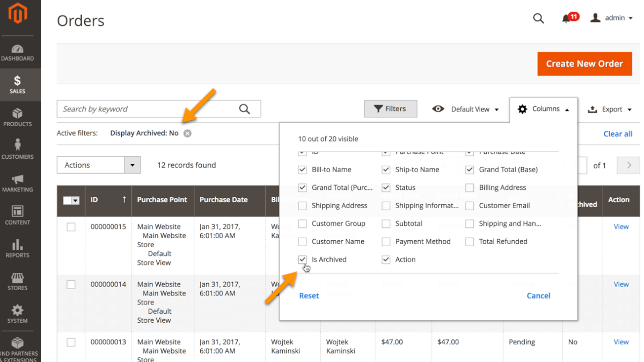The image size is (644, 362).
Task: Open the Export dropdown
Action: [605, 109]
